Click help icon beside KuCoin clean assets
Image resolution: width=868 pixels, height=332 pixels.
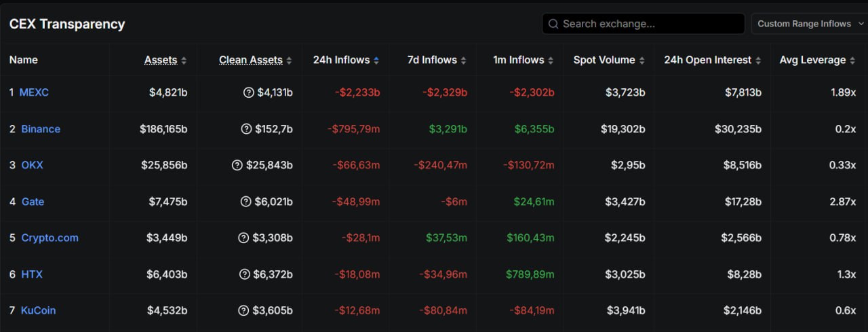pos(243,310)
